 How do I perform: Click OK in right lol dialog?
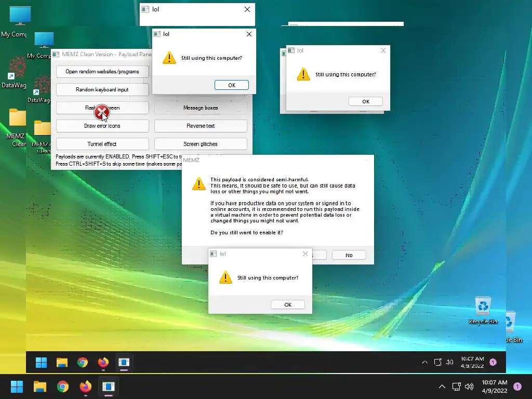tap(365, 101)
